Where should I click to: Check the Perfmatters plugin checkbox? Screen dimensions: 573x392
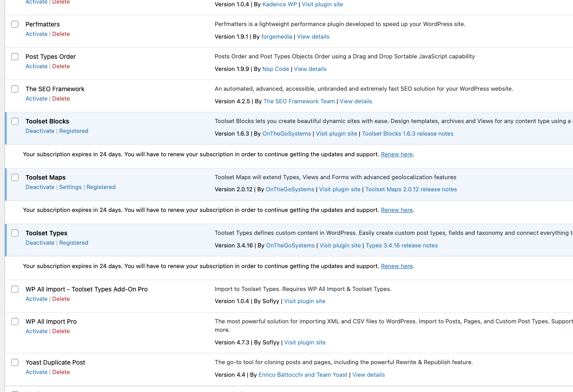[15, 24]
